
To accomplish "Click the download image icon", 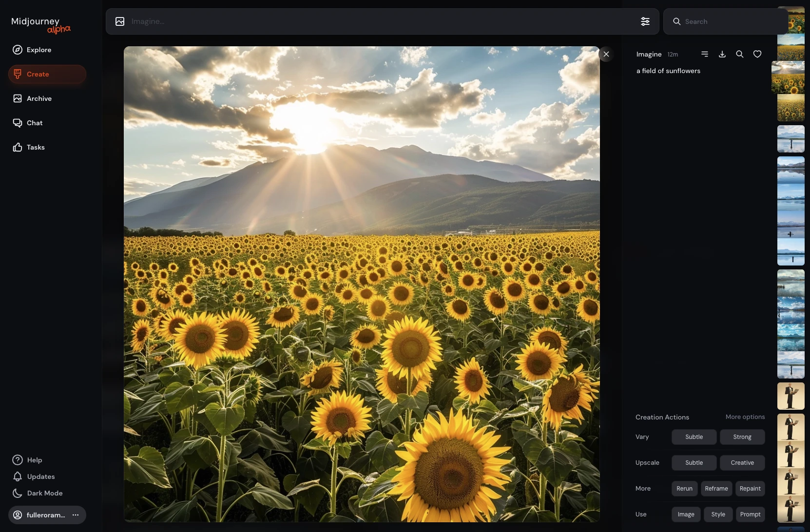I will point(722,54).
